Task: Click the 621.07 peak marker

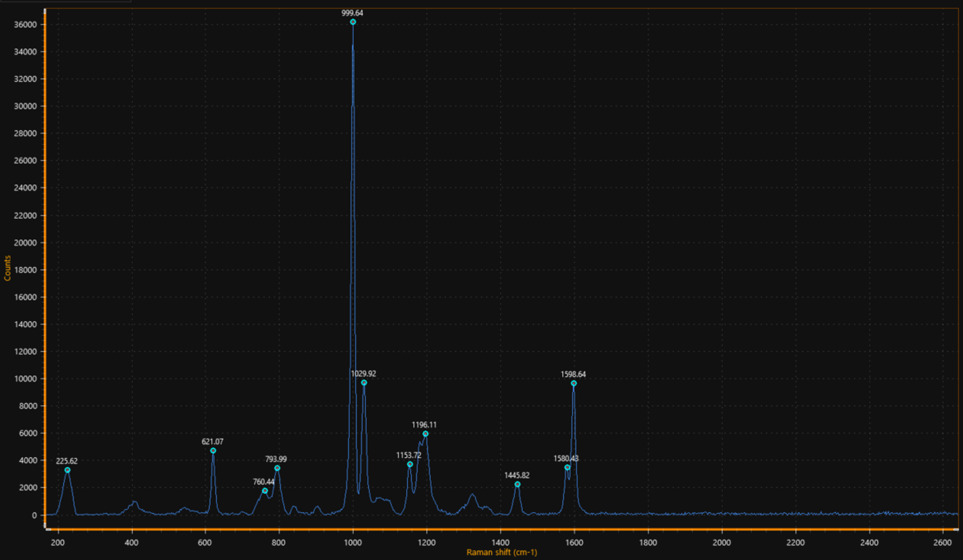Action: [213, 451]
